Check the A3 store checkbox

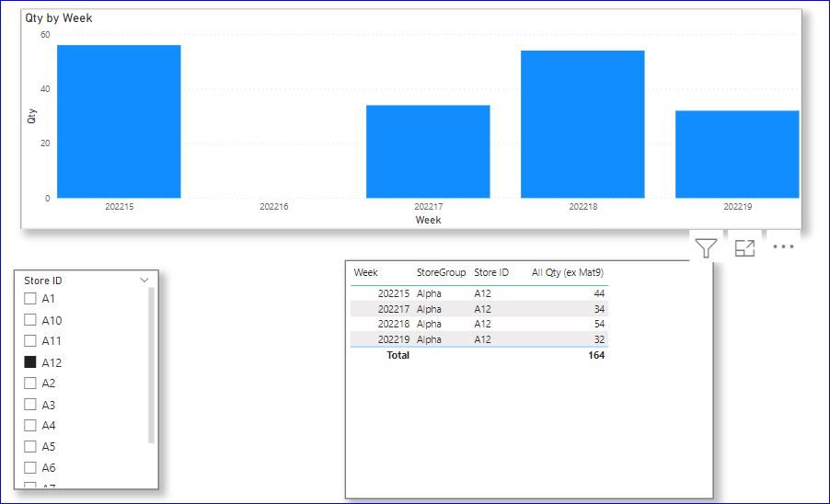click(30, 404)
